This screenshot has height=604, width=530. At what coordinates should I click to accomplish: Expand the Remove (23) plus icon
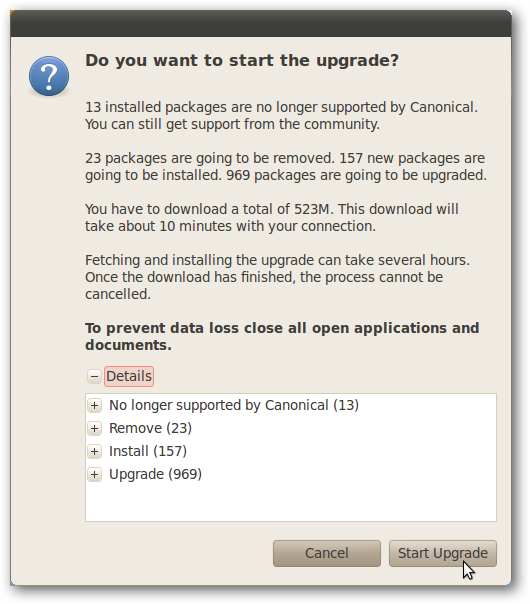[x=94, y=428]
